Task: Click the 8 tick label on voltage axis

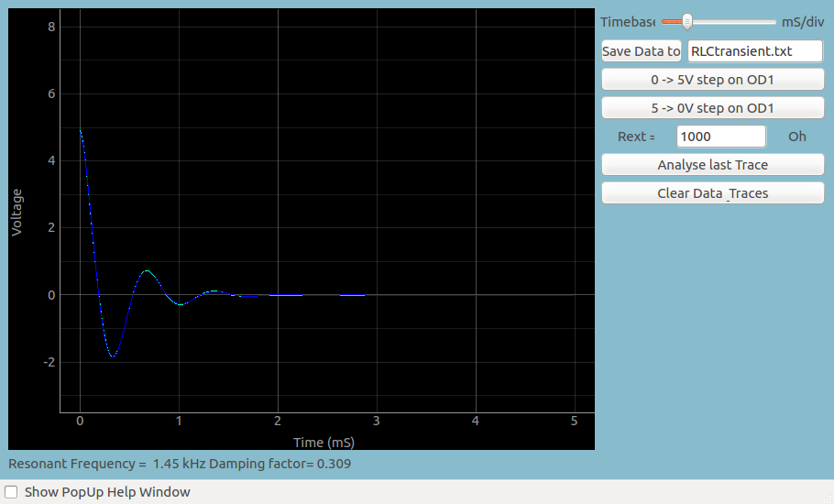Action: point(51,27)
